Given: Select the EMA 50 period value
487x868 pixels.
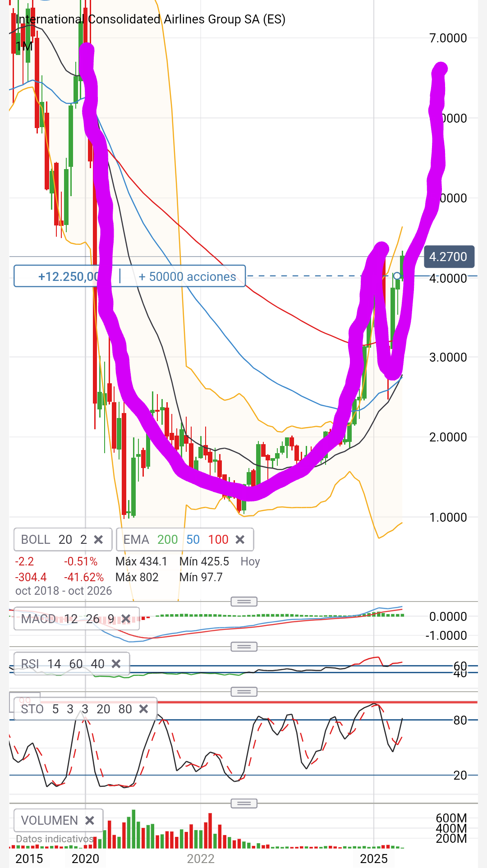Looking at the screenshot, I should (193, 539).
